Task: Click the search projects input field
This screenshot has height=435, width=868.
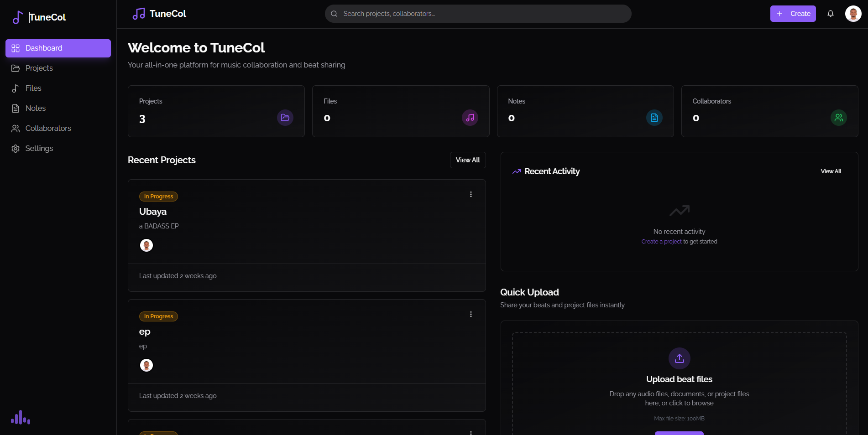Action: point(478,14)
